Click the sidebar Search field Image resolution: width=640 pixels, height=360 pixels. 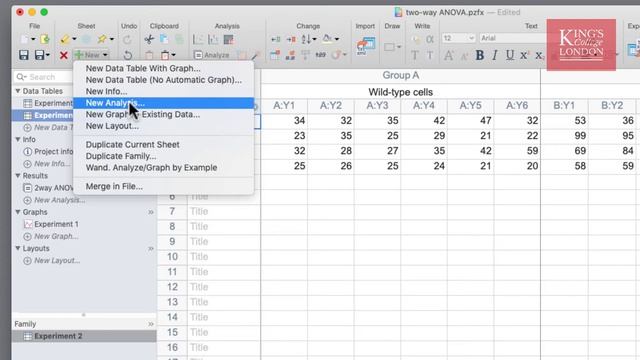pyautogui.click(x=44, y=77)
